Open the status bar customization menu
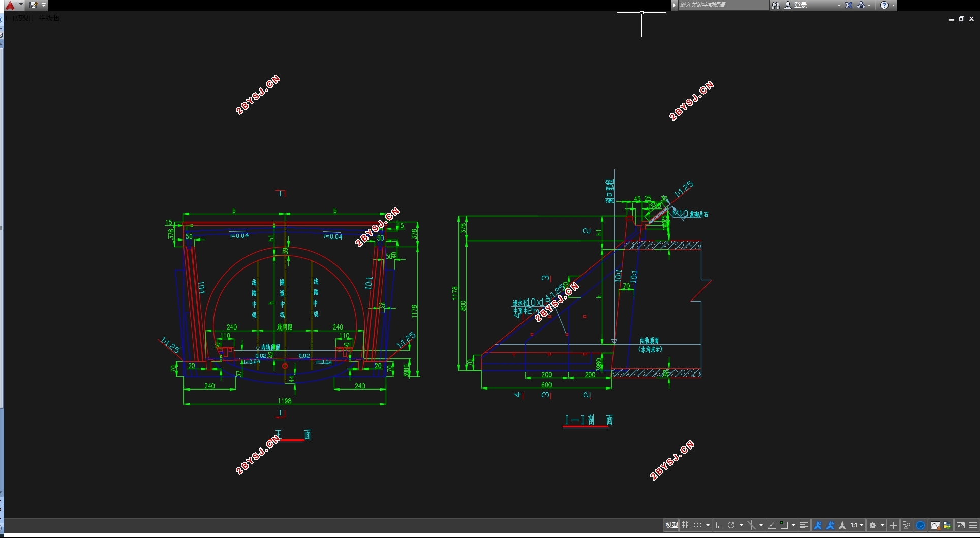The height and width of the screenshot is (538, 980). tap(973, 525)
